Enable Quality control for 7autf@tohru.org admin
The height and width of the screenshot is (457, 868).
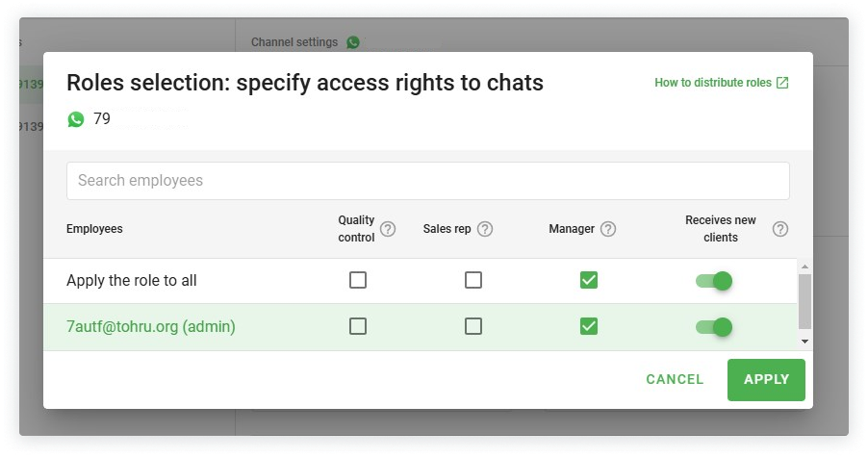click(358, 326)
